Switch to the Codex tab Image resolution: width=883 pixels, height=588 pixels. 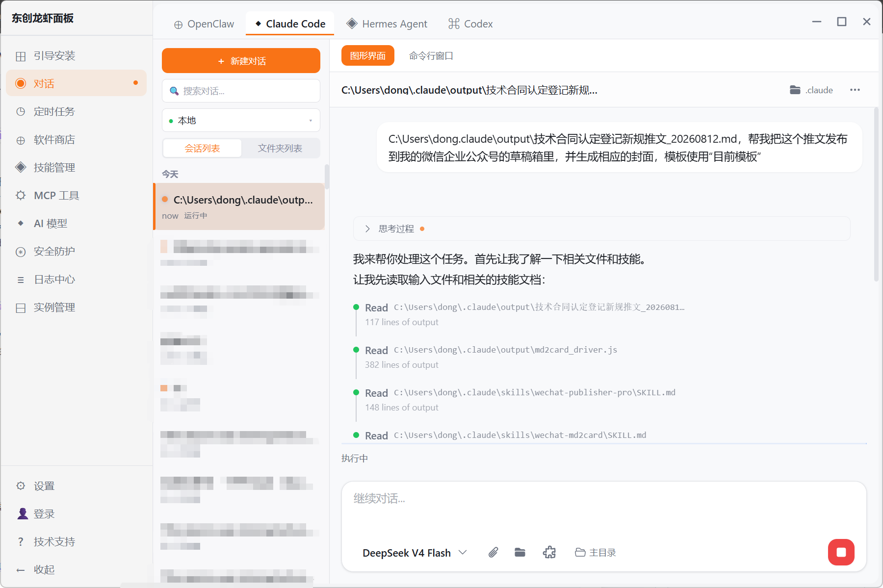tap(470, 24)
